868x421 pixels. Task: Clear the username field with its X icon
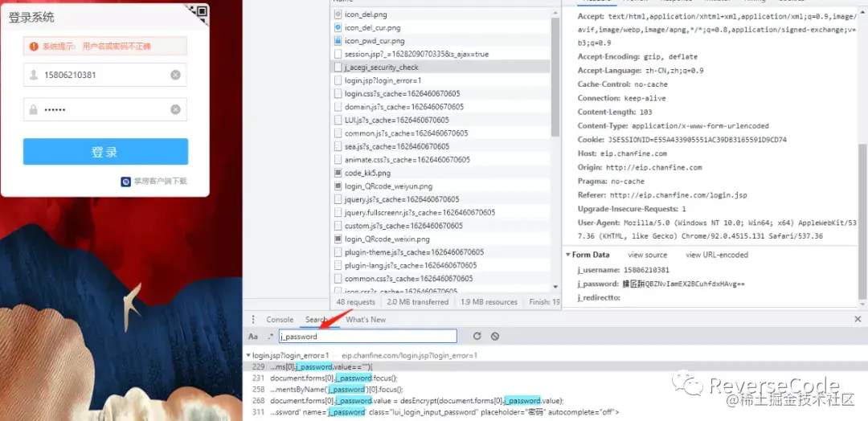[175, 75]
